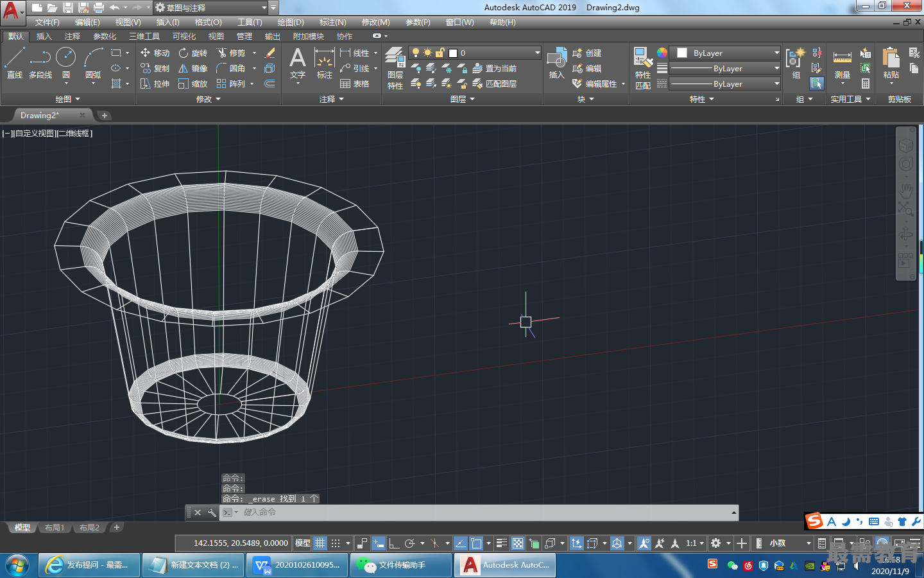Viewport: 924px width, 578px height.
Task: Toggle lineweight display in status bar
Action: 502,543
